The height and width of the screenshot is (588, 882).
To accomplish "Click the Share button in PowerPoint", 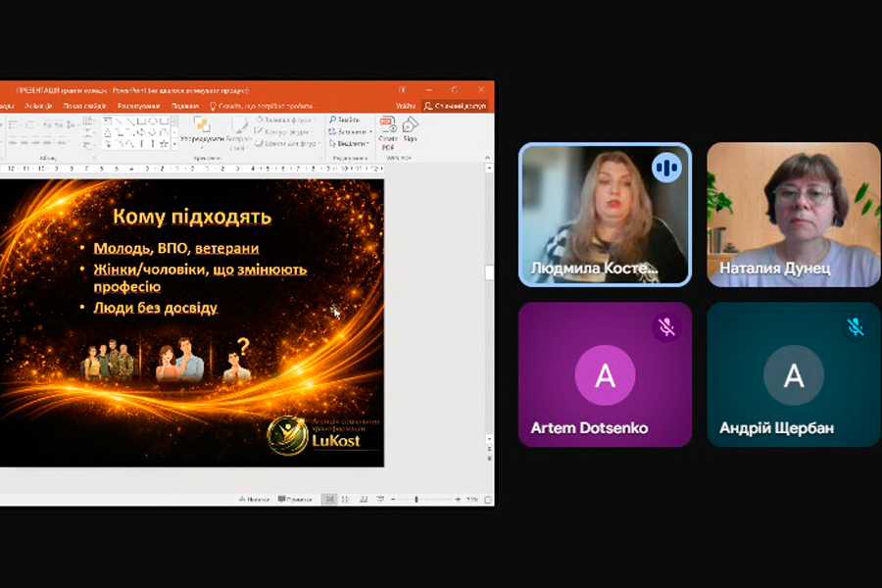I will 456,106.
